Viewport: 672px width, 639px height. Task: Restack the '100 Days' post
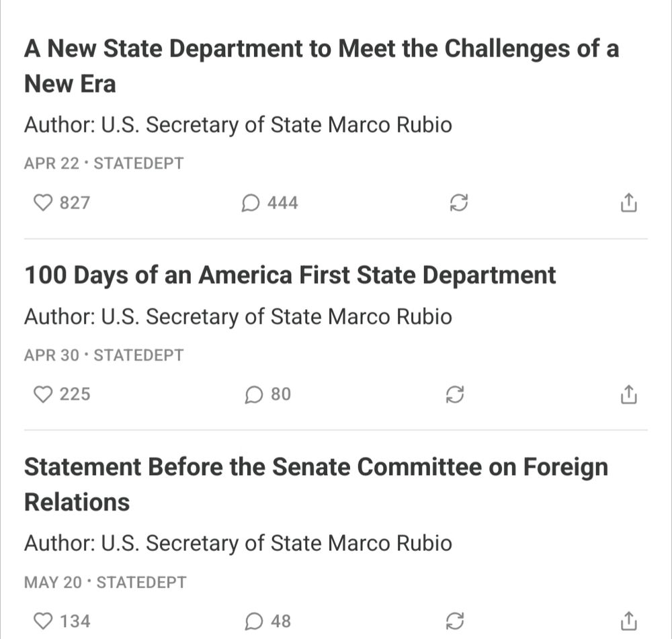pos(455,394)
